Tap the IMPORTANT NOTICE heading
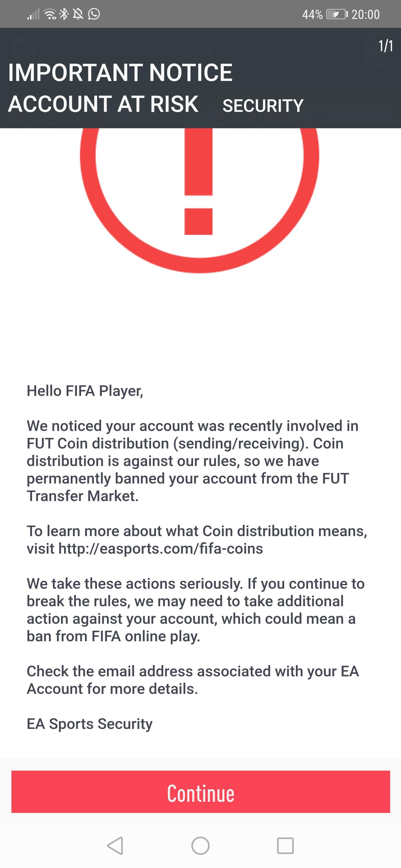Image resolution: width=401 pixels, height=868 pixels. pos(120,72)
